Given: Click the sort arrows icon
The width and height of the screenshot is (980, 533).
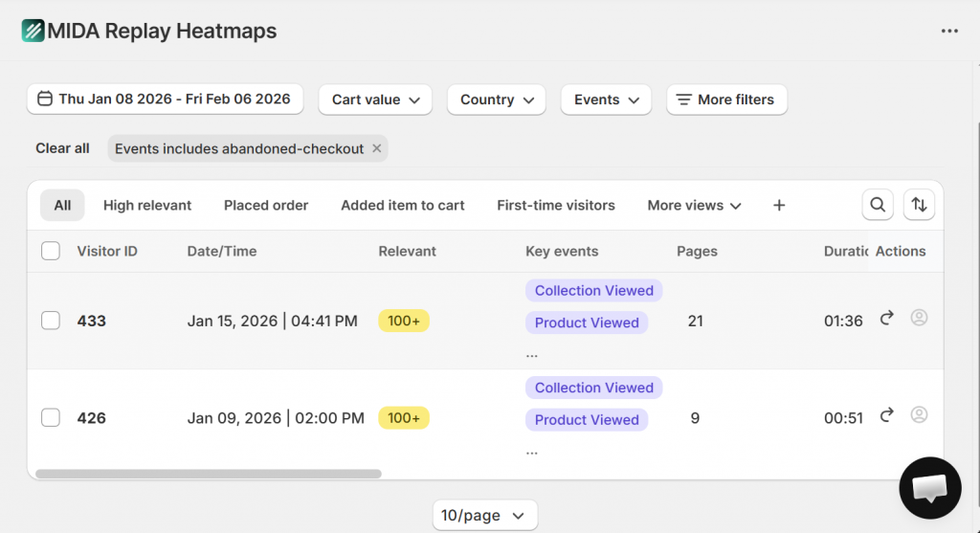Looking at the screenshot, I should (x=919, y=205).
